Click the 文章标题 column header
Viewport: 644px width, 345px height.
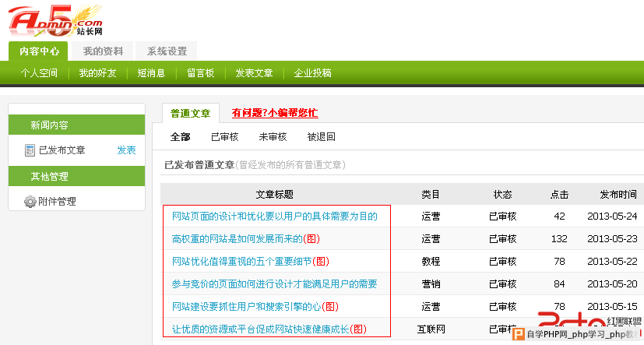pyautogui.click(x=275, y=194)
